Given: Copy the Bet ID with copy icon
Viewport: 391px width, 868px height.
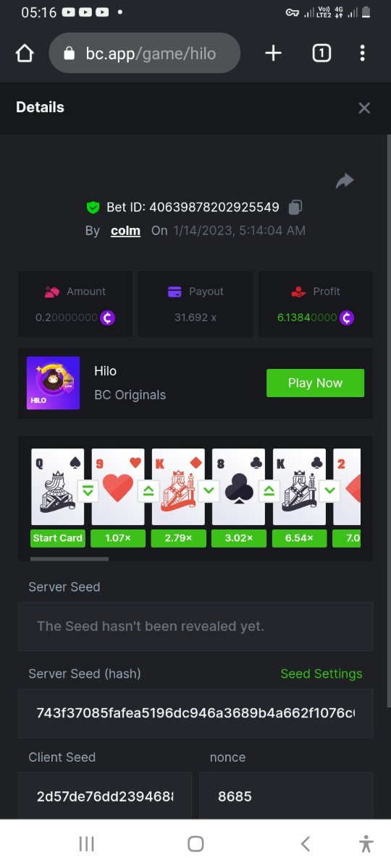Looking at the screenshot, I should [x=295, y=208].
